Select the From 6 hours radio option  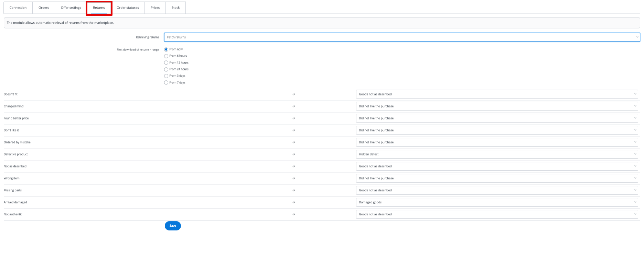pos(166,56)
